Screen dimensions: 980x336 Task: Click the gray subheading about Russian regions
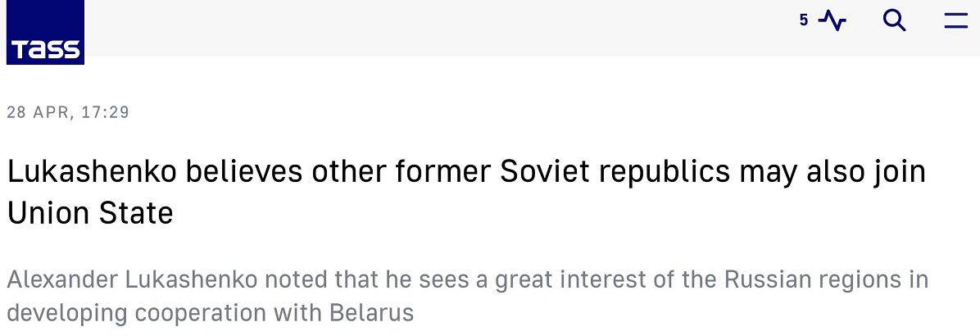[468, 296]
